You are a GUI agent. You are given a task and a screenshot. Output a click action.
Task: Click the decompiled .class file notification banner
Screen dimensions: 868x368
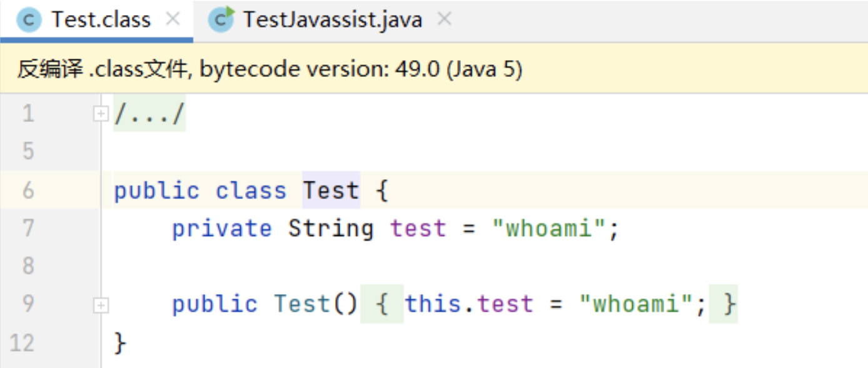pos(269,69)
